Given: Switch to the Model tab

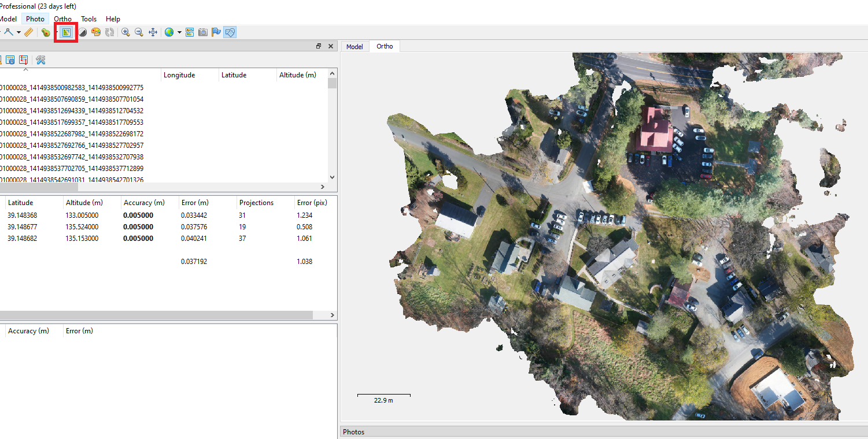Looking at the screenshot, I should coord(354,47).
